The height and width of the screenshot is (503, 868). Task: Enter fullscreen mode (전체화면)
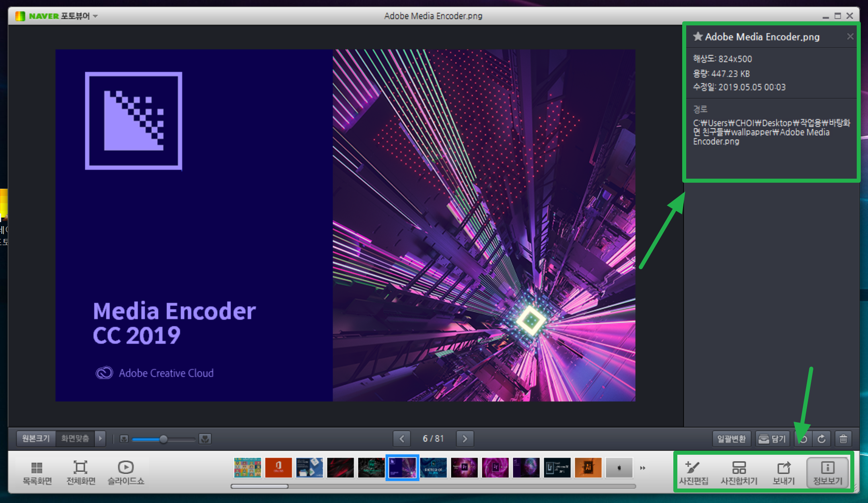tap(81, 472)
